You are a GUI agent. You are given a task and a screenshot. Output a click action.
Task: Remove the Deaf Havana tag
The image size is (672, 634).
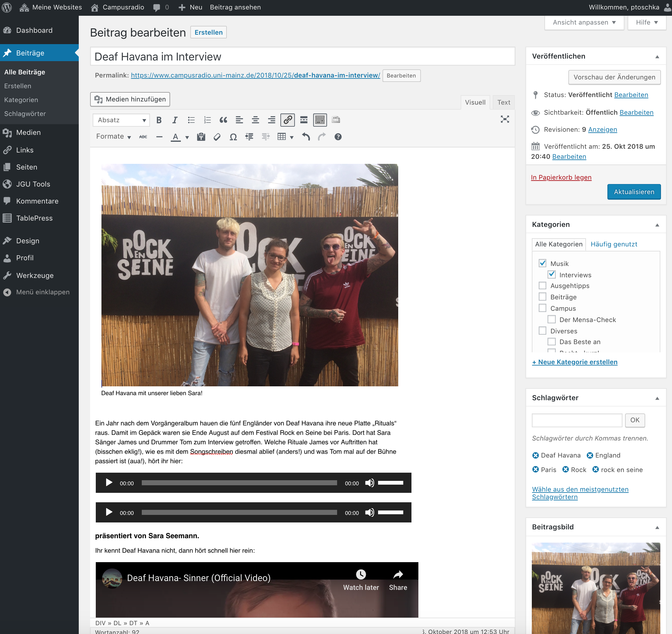[536, 455]
